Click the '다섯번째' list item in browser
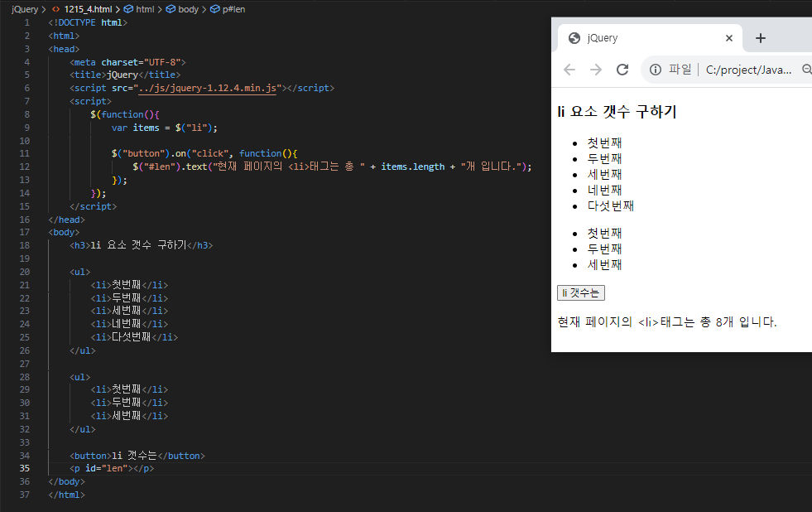The width and height of the screenshot is (812, 512). click(x=611, y=205)
